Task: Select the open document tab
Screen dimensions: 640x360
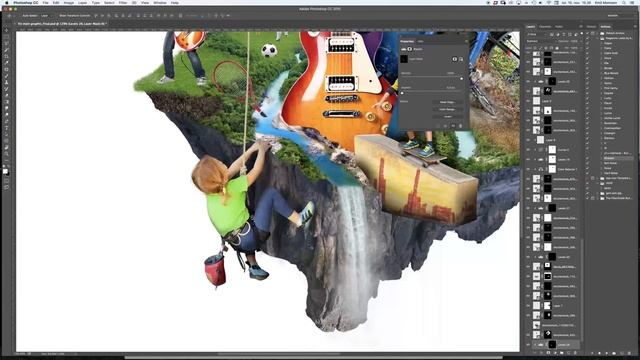Action: pos(61,24)
